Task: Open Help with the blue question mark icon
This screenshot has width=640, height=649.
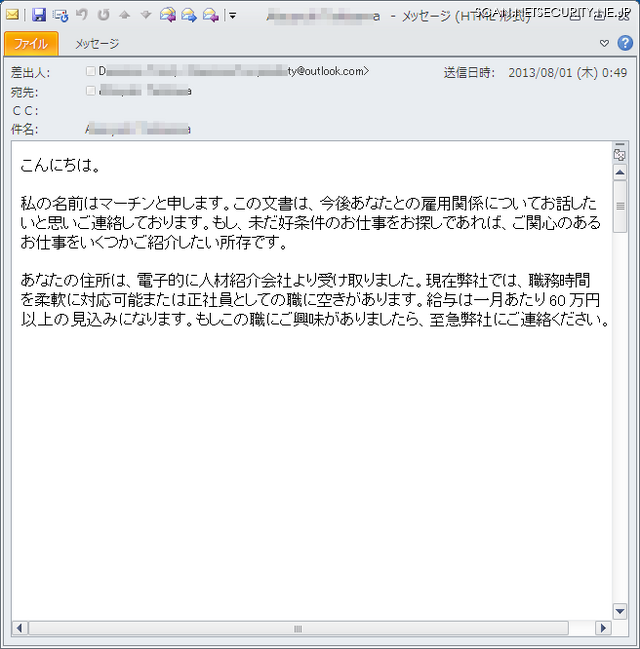Action: click(625, 43)
